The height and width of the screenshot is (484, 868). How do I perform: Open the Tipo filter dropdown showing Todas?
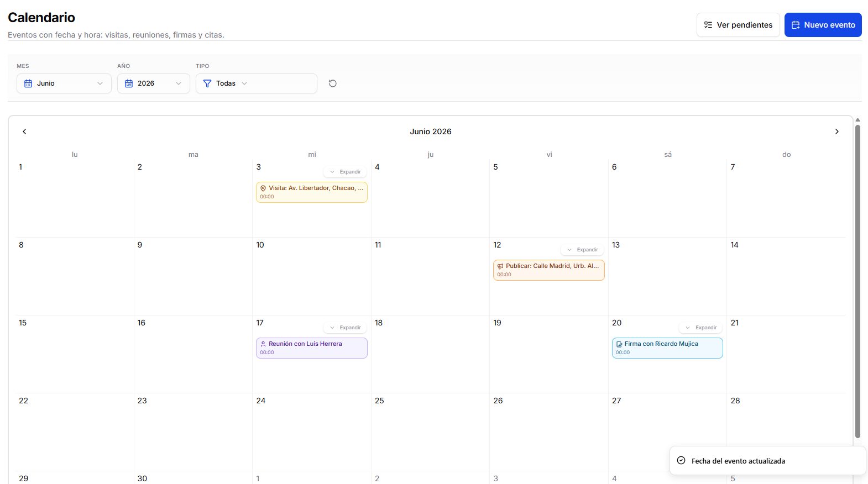point(257,83)
